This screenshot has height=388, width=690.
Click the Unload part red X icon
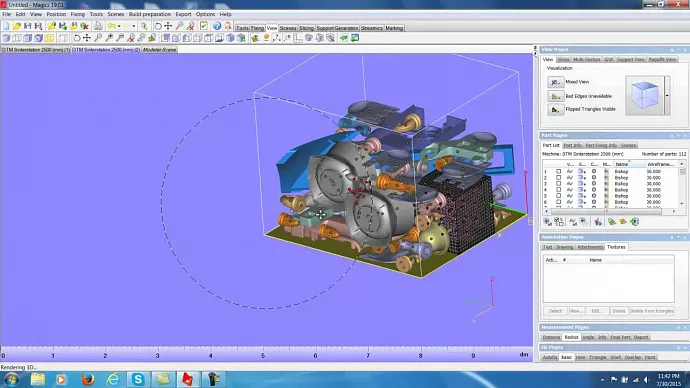coord(84,26)
